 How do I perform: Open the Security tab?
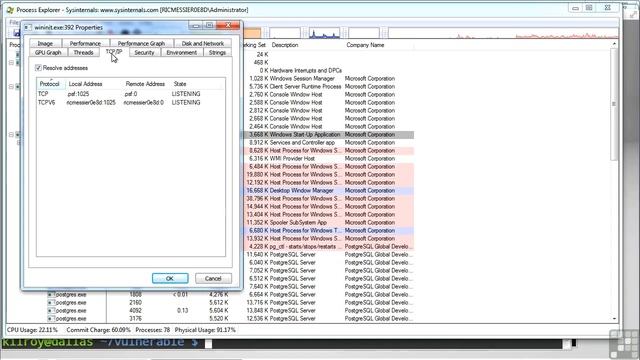(x=144, y=53)
